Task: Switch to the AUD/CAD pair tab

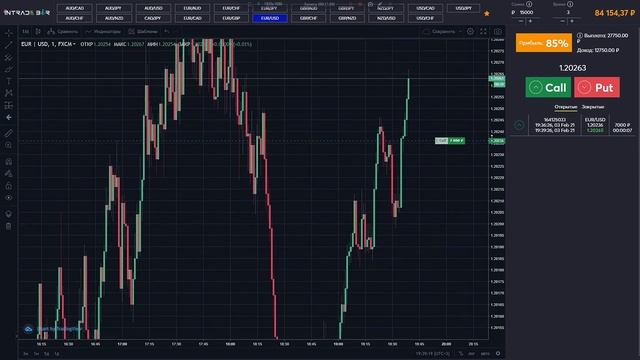Action: tap(75, 8)
